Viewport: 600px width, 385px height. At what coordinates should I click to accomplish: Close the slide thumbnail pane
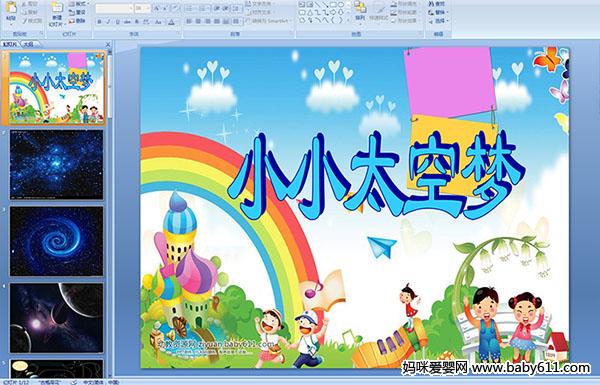pyautogui.click(x=108, y=44)
